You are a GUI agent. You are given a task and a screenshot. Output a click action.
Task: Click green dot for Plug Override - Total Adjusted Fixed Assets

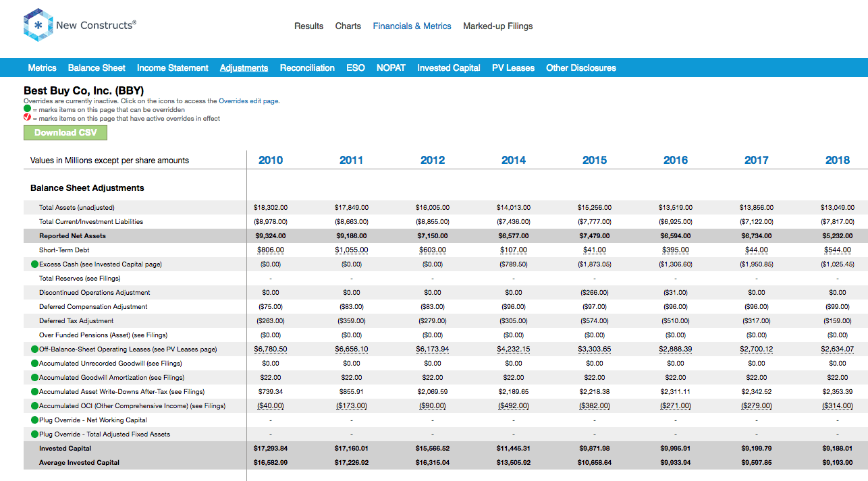[35, 434]
